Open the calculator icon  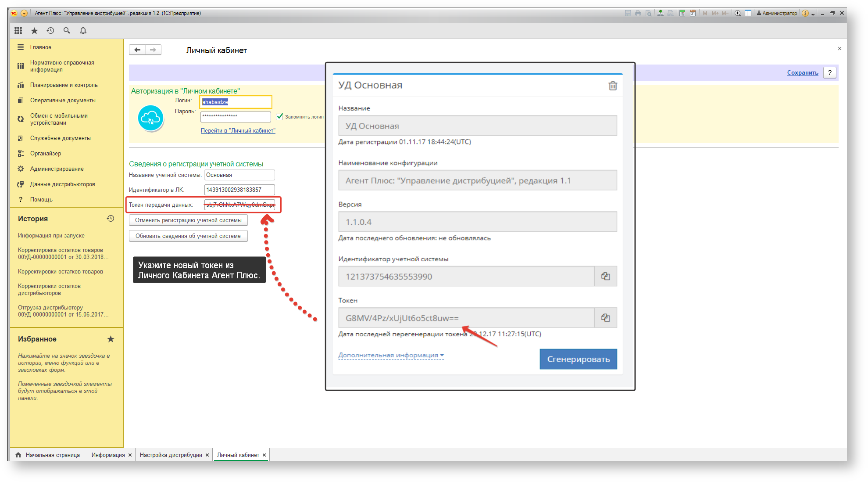(x=682, y=13)
